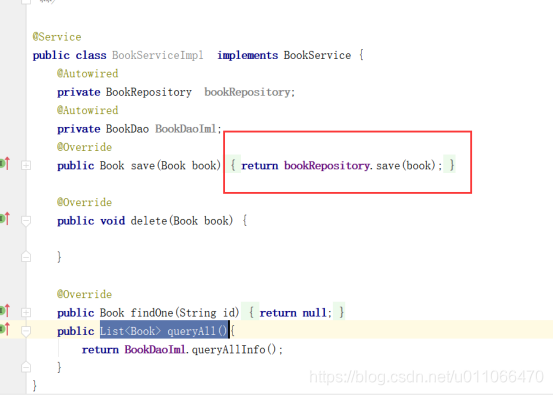
Task: Click the BookDao type in field declaration
Action: pos(127,129)
